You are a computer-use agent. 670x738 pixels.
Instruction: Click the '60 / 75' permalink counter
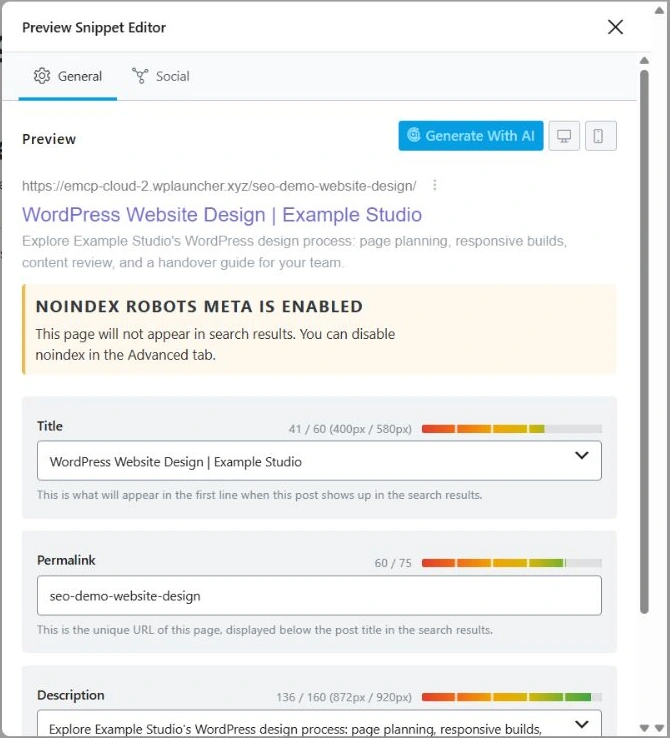(393, 563)
